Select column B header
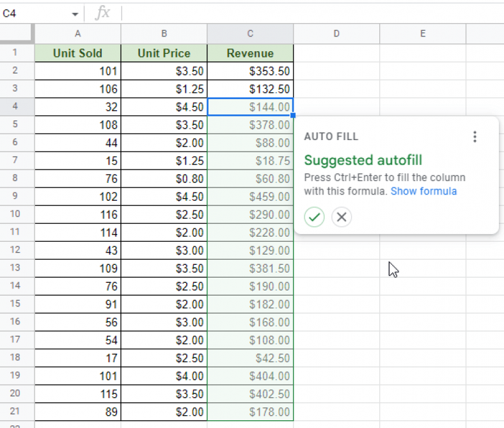This screenshot has width=504, height=428. point(164,34)
